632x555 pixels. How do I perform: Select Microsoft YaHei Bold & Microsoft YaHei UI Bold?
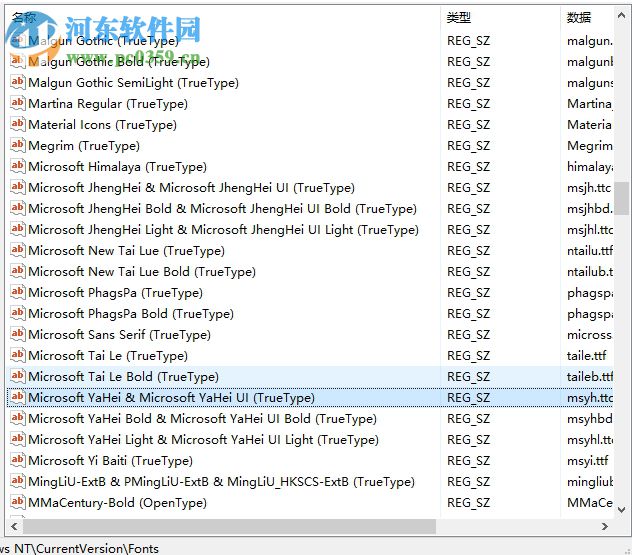[x=202, y=418]
